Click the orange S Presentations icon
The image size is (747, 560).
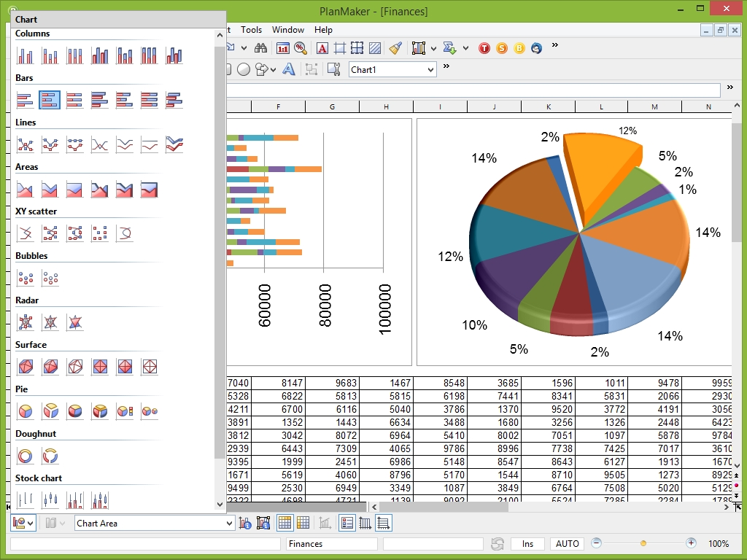tap(502, 48)
